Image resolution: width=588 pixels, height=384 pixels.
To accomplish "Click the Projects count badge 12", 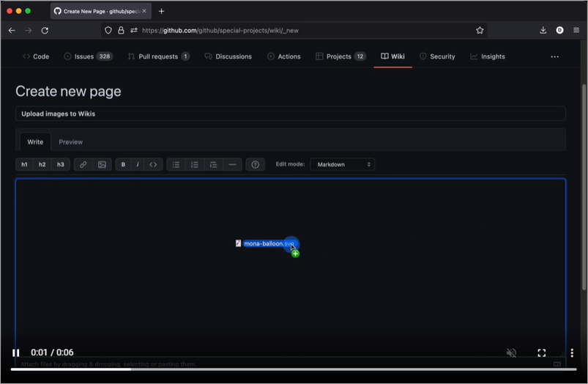I will [360, 56].
